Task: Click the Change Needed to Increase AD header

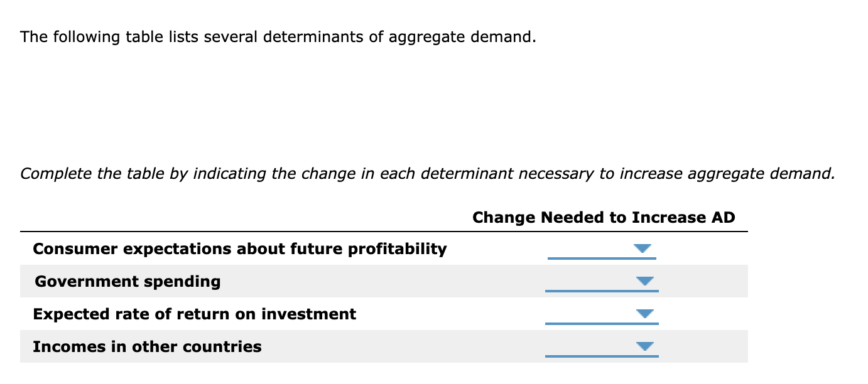Action: 603,217
